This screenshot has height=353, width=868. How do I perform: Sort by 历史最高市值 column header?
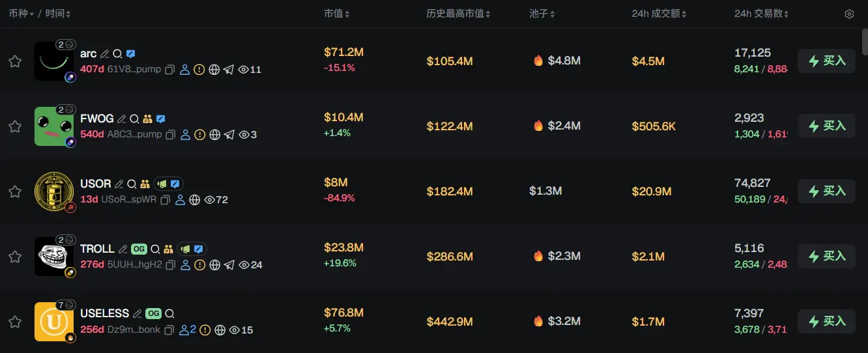[x=458, y=14]
